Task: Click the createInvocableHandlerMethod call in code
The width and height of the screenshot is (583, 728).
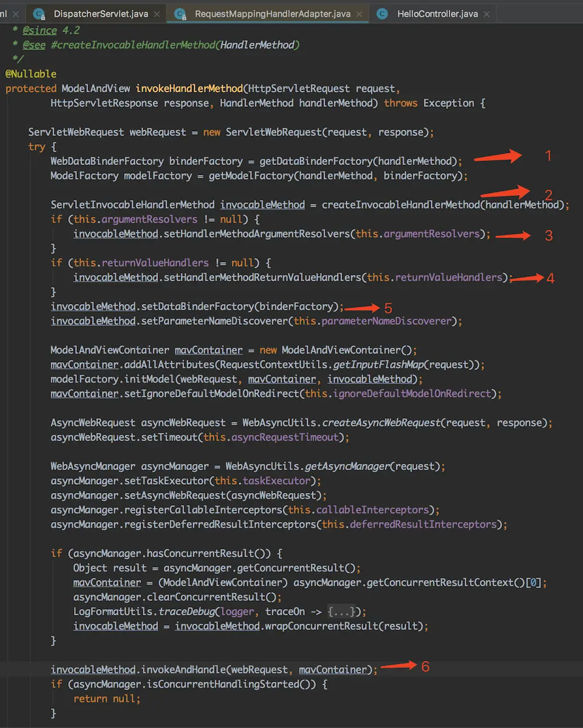Action: tap(402, 205)
